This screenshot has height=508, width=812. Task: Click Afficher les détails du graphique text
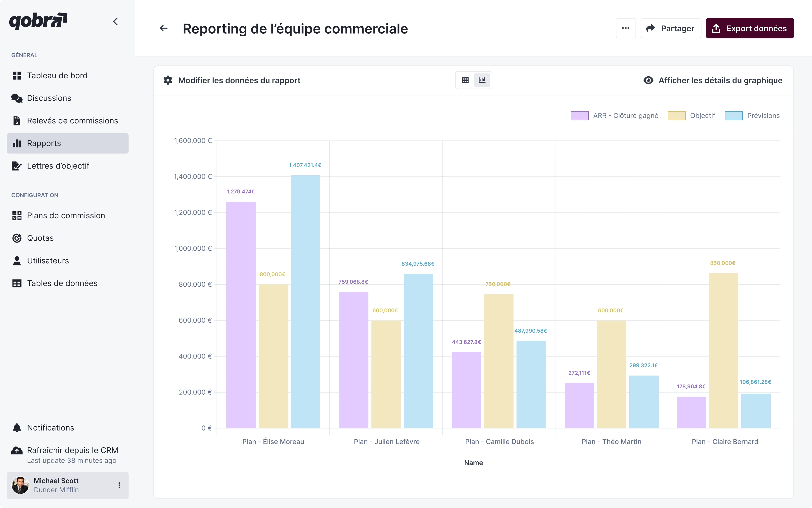coord(720,80)
